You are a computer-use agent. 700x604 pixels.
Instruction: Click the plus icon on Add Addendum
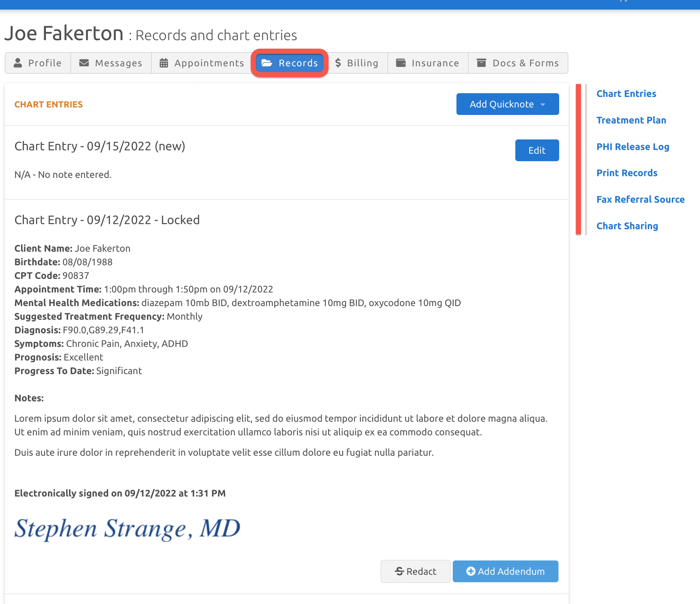pyautogui.click(x=471, y=571)
